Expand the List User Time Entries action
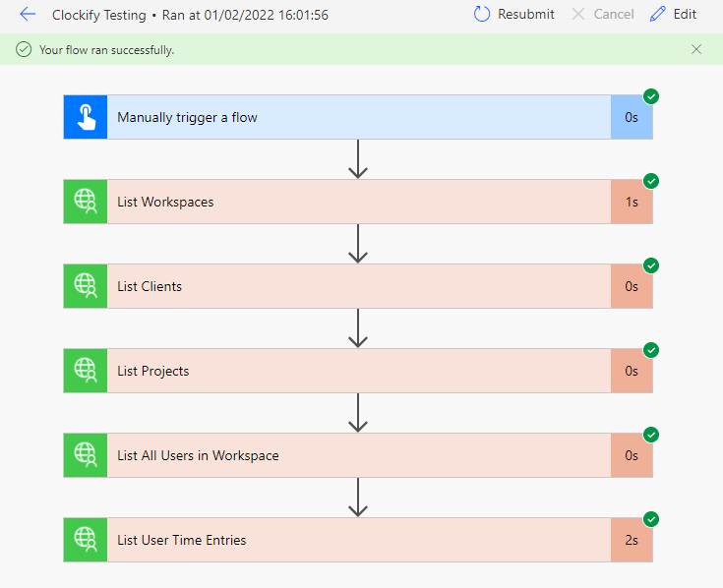723x588 pixels. click(358, 540)
